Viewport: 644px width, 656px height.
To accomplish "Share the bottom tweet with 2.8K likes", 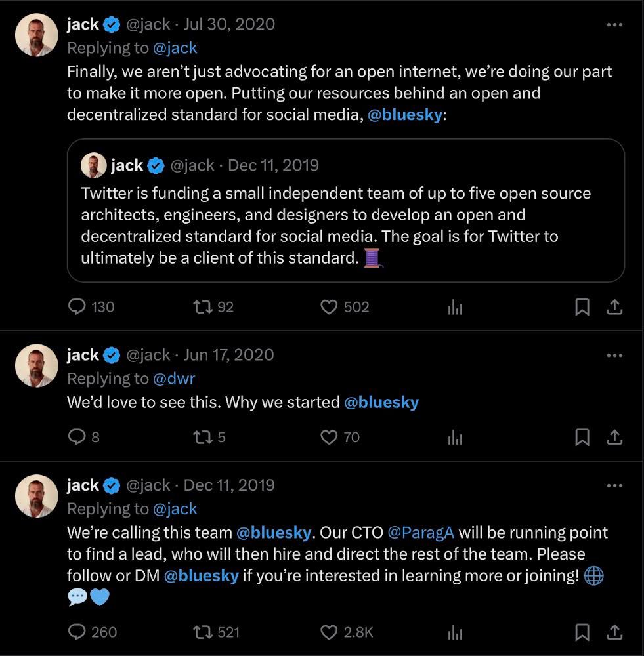I will point(614,632).
